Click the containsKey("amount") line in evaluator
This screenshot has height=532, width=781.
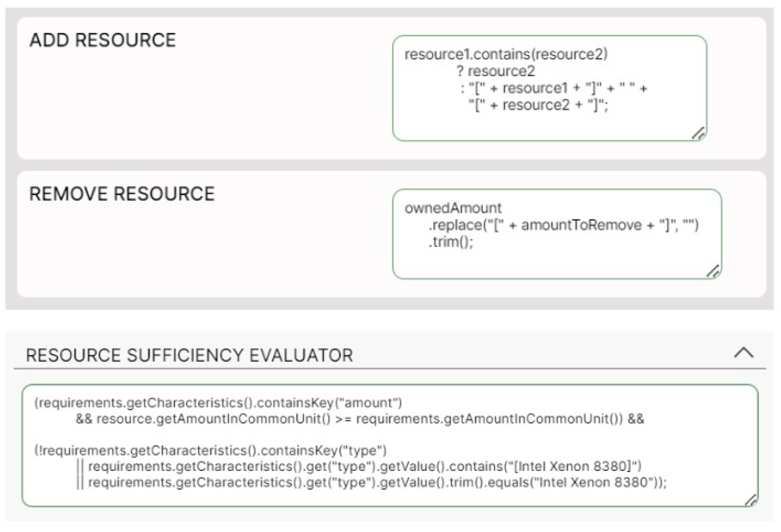pos(218,403)
